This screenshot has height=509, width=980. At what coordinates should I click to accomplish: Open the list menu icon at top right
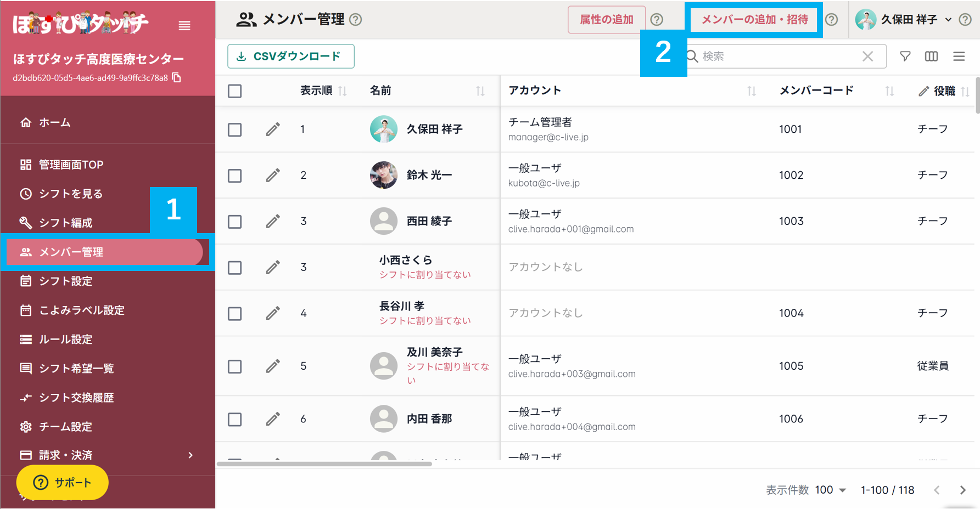tap(959, 56)
